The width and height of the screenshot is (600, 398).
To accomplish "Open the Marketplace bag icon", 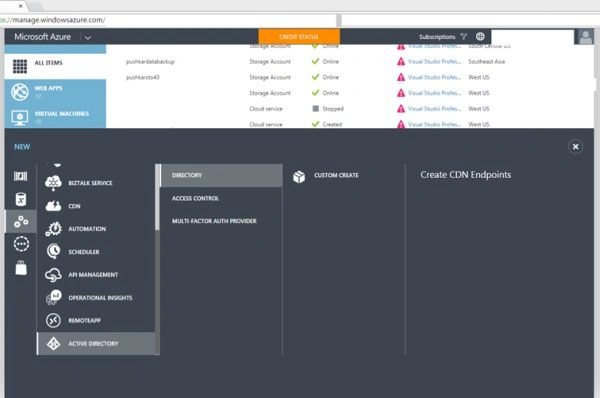I will click(21, 268).
